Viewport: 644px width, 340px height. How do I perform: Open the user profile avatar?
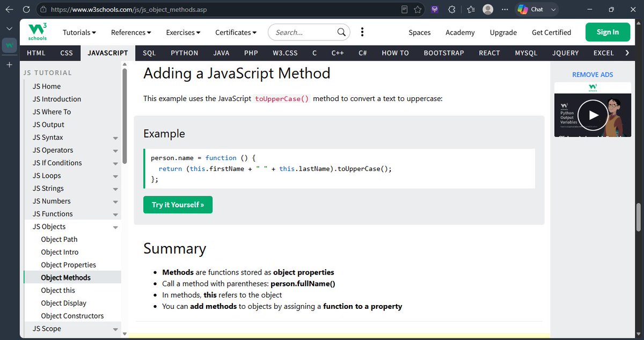[x=488, y=10]
